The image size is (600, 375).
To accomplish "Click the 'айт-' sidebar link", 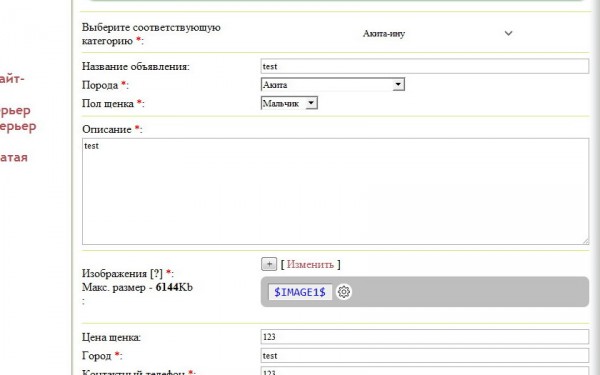I will pos(12,79).
